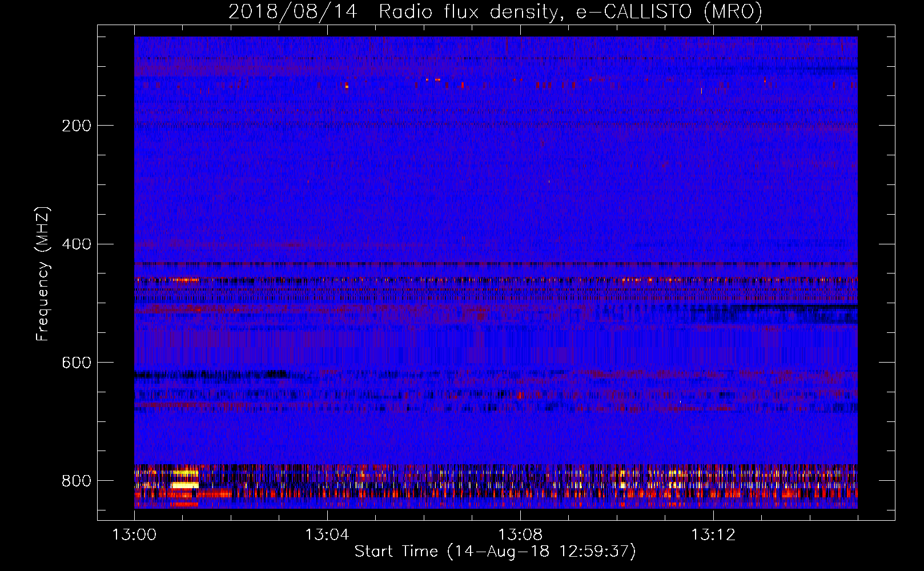Click the '13:08' time tick label
The image size is (924, 571).
tap(520, 535)
